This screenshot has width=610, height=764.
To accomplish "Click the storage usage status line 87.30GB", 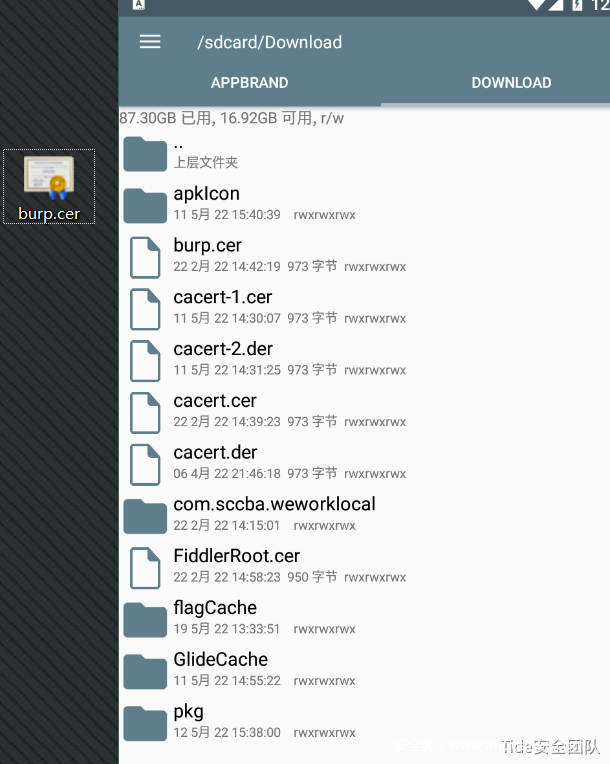I will coord(232,118).
